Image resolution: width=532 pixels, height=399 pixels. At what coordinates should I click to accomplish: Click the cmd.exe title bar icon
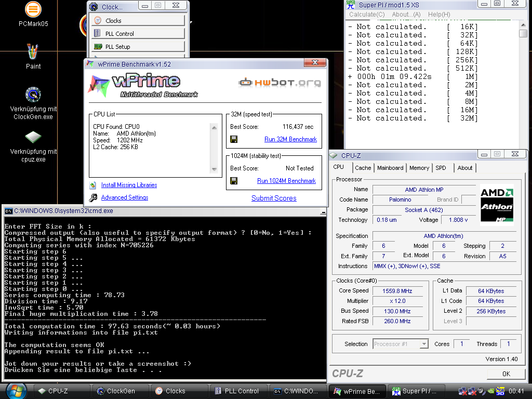click(x=8, y=211)
